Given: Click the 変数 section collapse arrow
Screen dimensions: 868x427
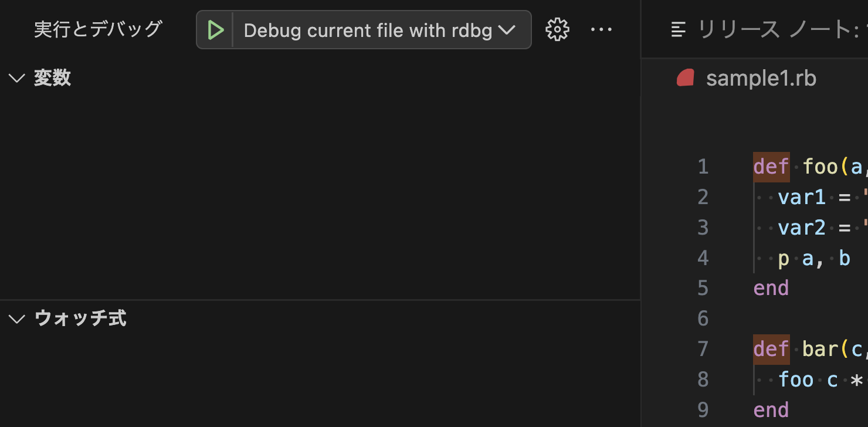Looking at the screenshot, I should [16, 77].
